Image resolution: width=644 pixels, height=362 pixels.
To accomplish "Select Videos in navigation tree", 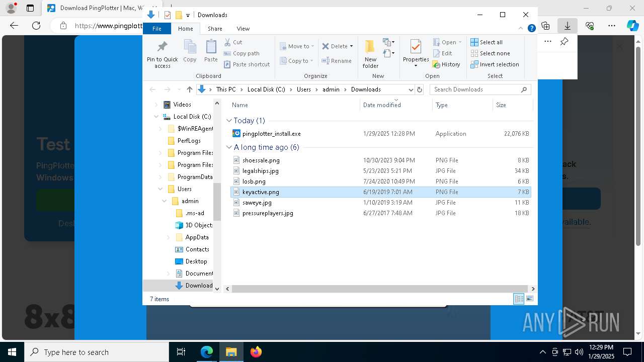I will pyautogui.click(x=177, y=105).
